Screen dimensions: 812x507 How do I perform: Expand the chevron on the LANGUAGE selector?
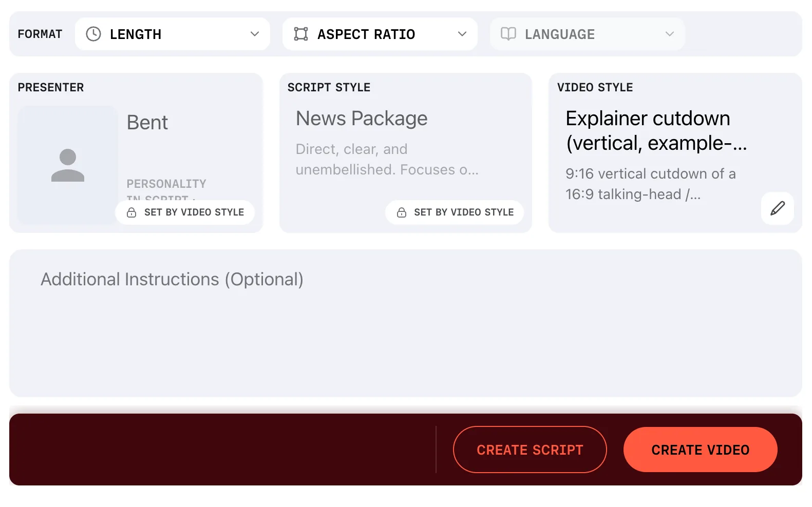coord(670,34)
